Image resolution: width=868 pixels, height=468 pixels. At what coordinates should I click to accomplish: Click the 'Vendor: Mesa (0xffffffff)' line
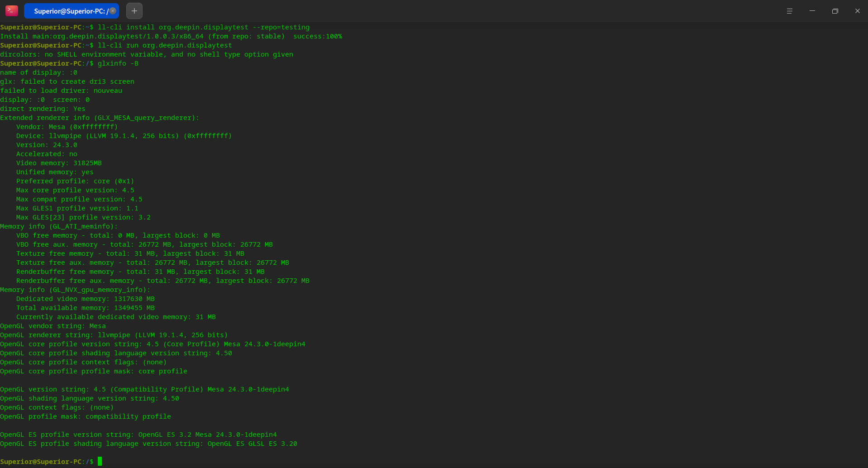point(67,127)
